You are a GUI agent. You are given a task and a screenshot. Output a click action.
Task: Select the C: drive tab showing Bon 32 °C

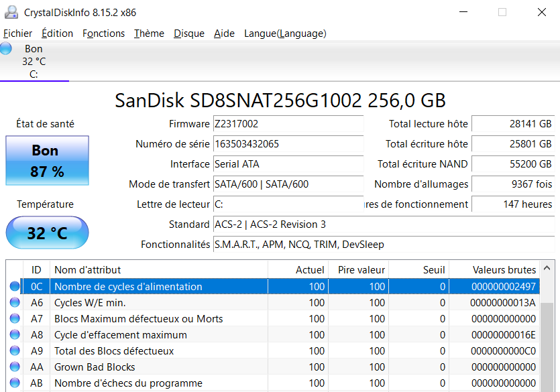pyautogui.click(x=34, y=61)
